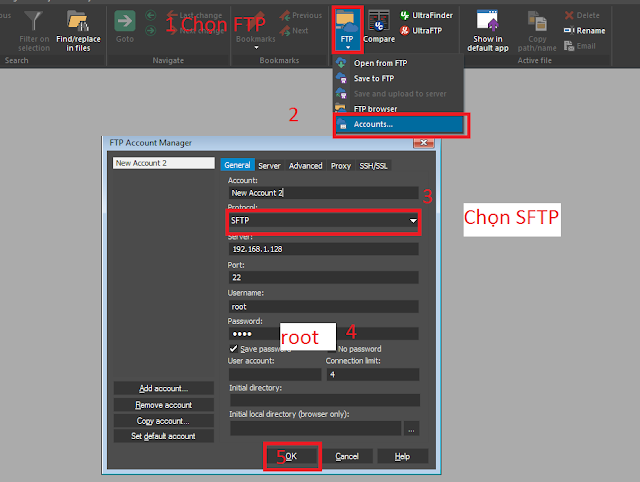The width and height of the screenshot is (640, 482).
Task: Click Rename active file
Action: [584, 31]
